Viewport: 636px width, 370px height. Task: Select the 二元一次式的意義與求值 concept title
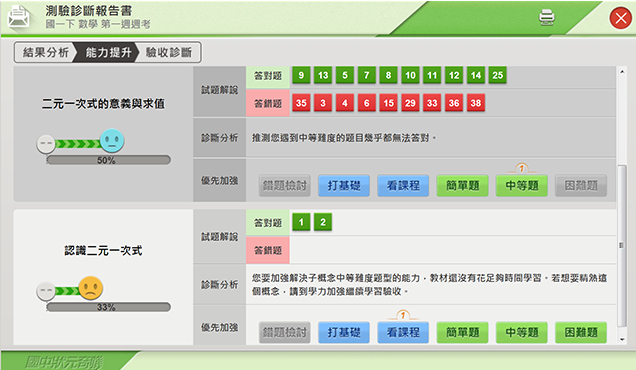103,104
